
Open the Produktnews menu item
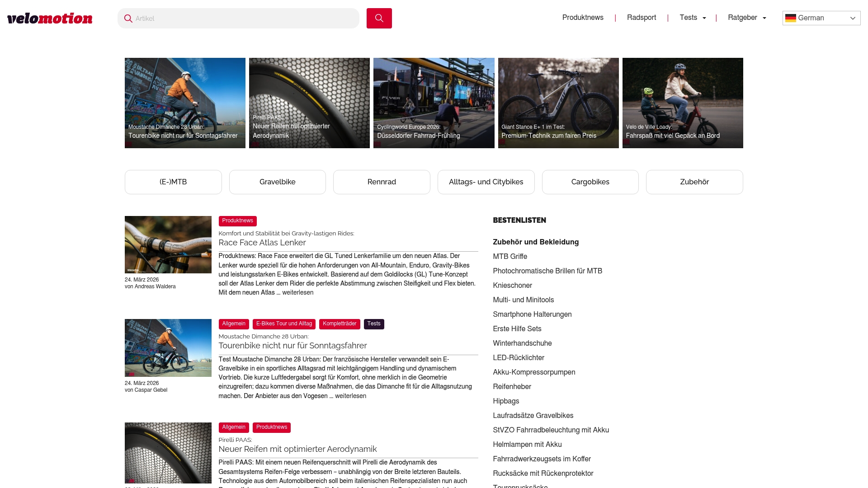[x=582, y=18]
